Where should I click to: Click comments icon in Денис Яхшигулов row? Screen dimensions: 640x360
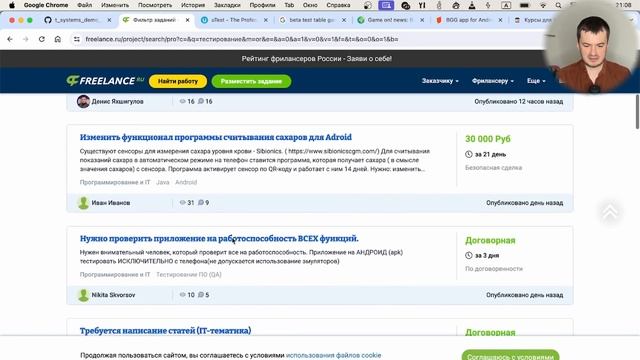(x=201, y=101)
